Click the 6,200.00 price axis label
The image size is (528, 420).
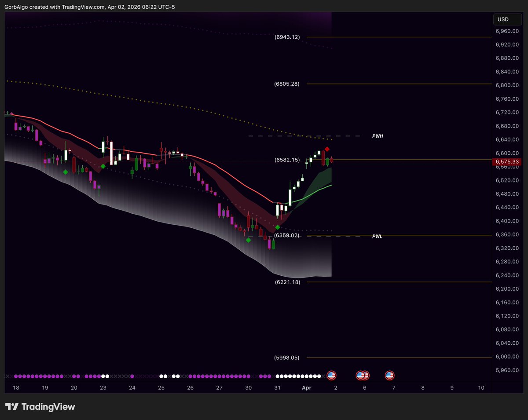point(507,289)
